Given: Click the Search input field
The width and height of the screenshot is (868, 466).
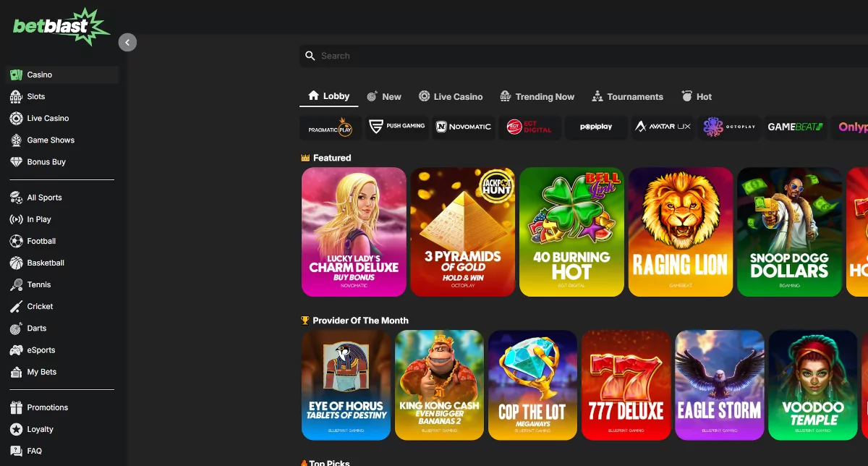Looking at the screenshot, I should [434, 56].
